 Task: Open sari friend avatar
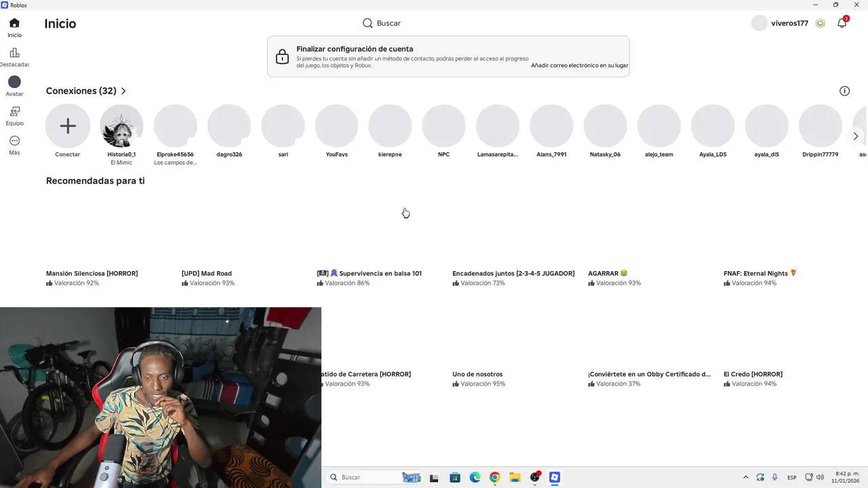click(x=283, y=126)
